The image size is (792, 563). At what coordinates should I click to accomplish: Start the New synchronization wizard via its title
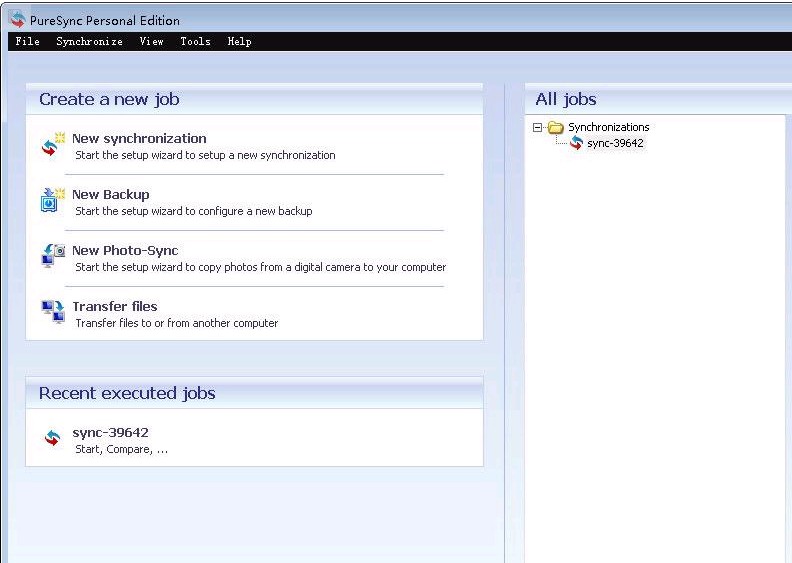click(139, 139)
